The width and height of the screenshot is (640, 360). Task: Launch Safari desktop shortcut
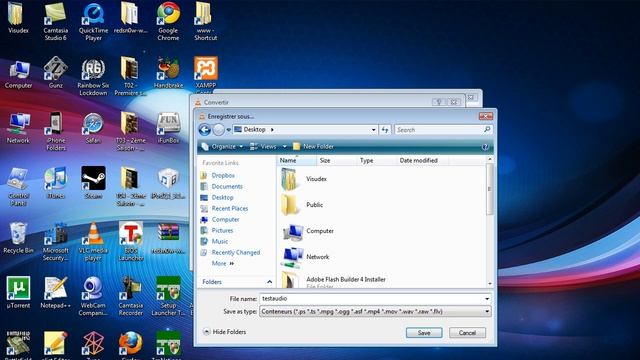[93, 128]
